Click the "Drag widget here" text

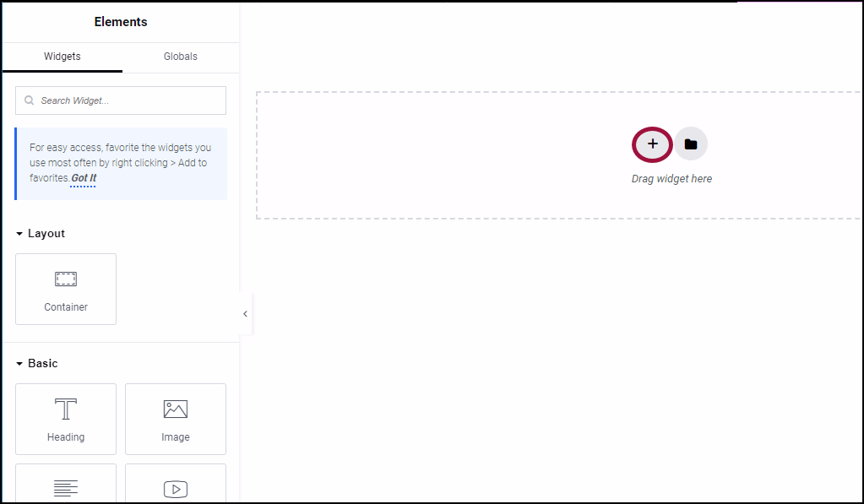[x=671, y=179]
